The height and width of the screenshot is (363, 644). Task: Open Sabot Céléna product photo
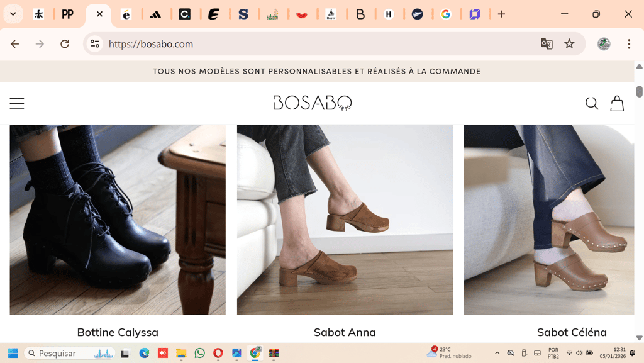(548, 220)
